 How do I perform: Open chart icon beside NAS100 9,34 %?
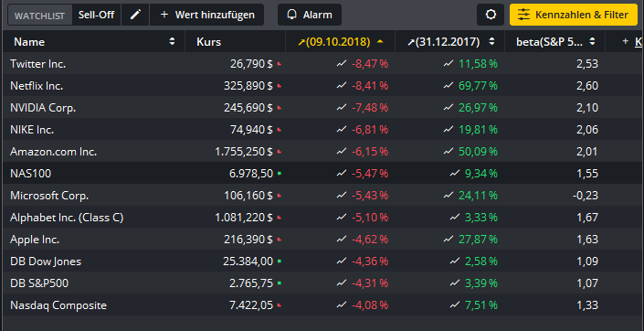454,174
